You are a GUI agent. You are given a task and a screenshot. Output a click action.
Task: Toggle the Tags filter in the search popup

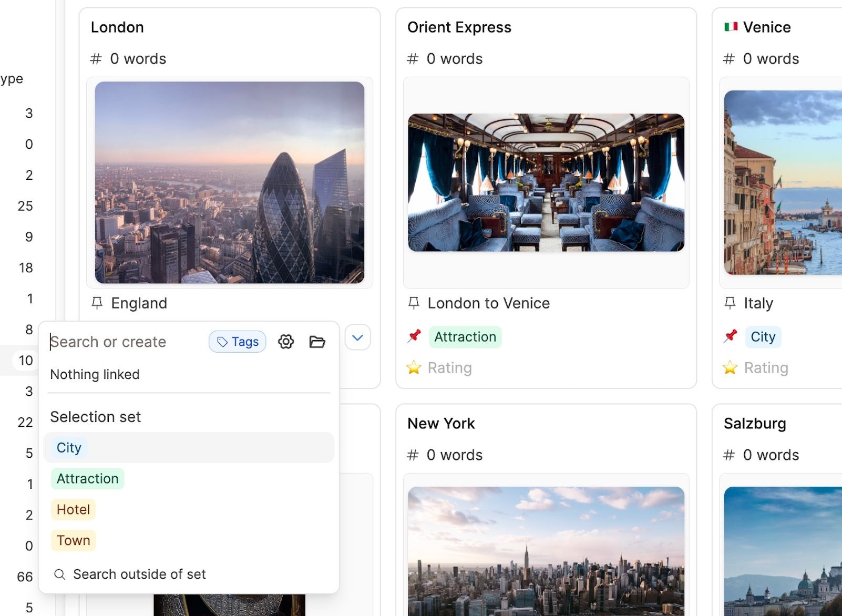point(237,342)
